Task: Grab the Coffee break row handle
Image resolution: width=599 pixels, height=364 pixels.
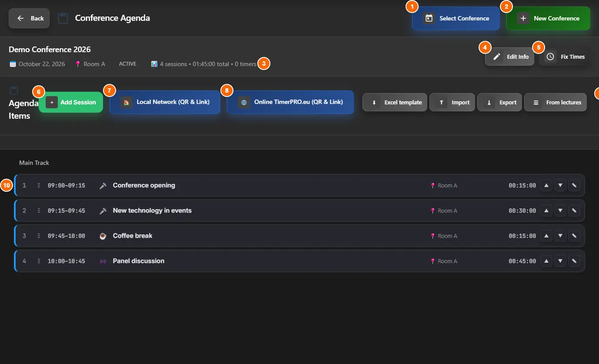Action: [39, 236]
